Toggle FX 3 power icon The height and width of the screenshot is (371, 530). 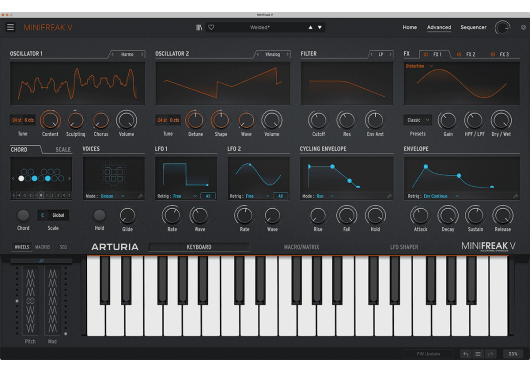click(492, 54)
